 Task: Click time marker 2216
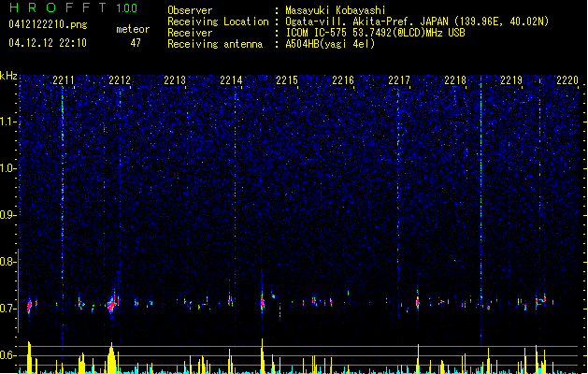(x=343, y=80)
